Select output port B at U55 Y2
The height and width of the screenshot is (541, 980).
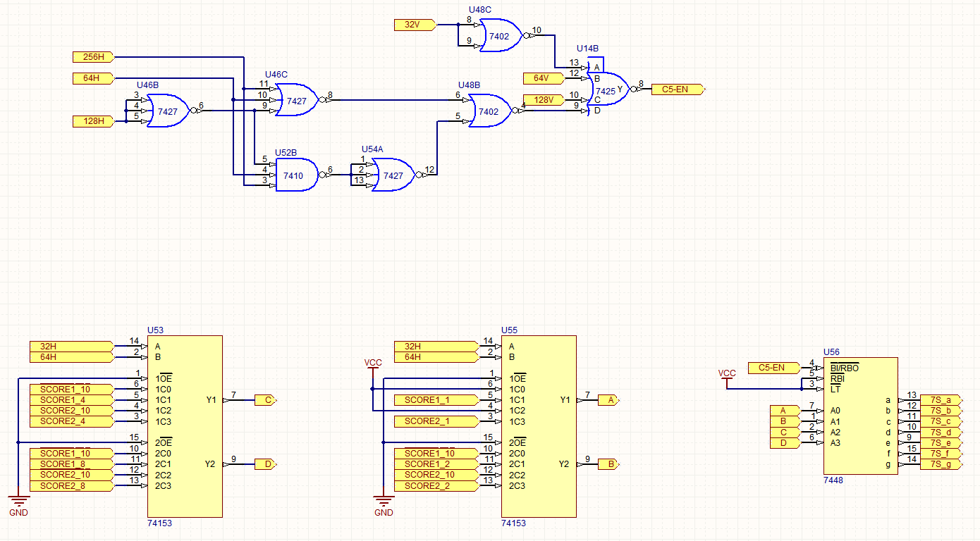coord(610,464)
